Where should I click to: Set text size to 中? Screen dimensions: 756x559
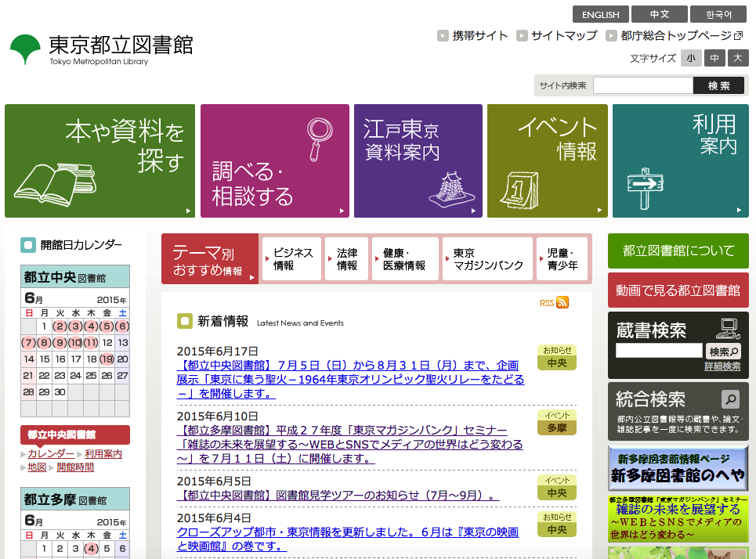tap(714, 58)
